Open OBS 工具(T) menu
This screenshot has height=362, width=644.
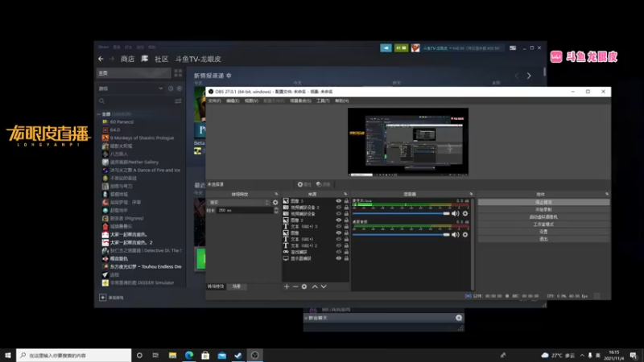(323, 101)
